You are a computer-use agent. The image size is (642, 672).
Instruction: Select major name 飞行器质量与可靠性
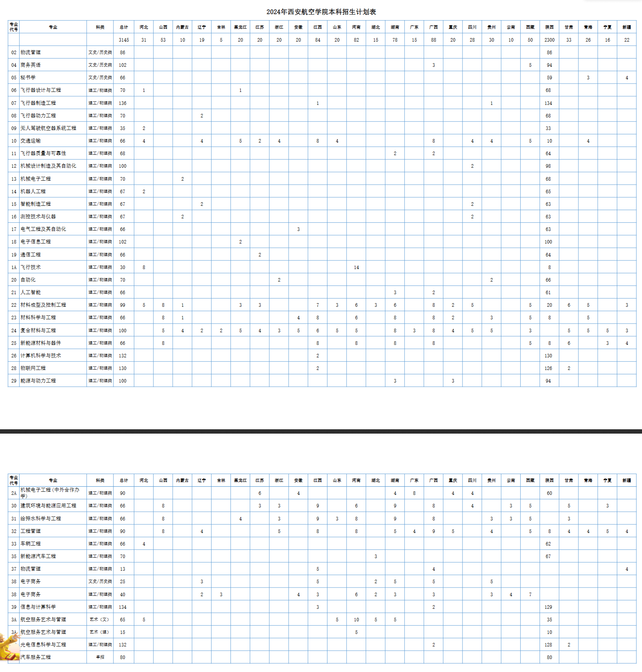click(43, 154)
